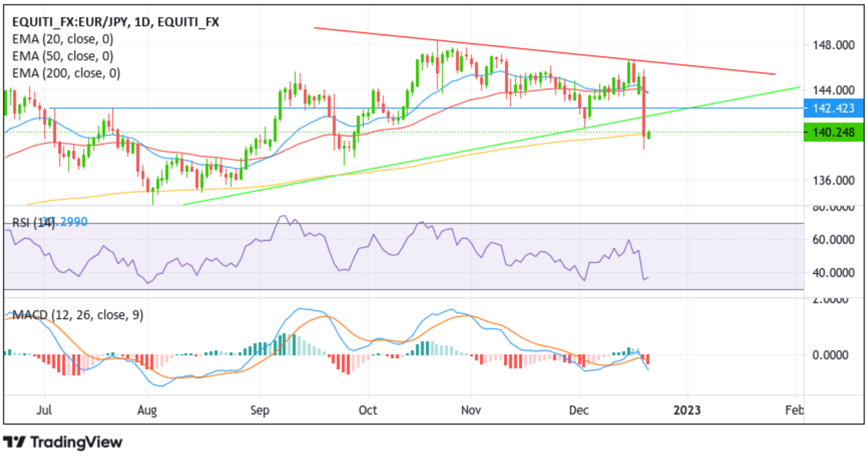Click the Sep label on time axis
Viewport: 868px width, 466px height.
(x=260, y=411)
